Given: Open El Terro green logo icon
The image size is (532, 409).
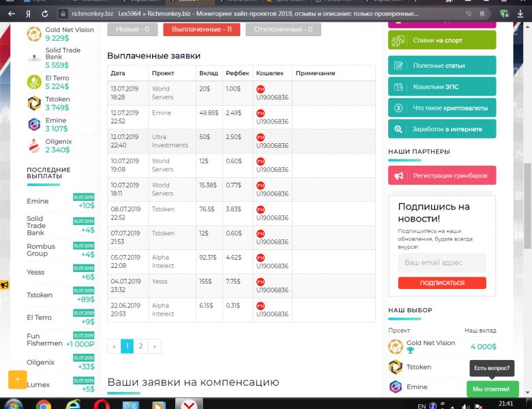Looking at the screenshot, I should [34, 82].
